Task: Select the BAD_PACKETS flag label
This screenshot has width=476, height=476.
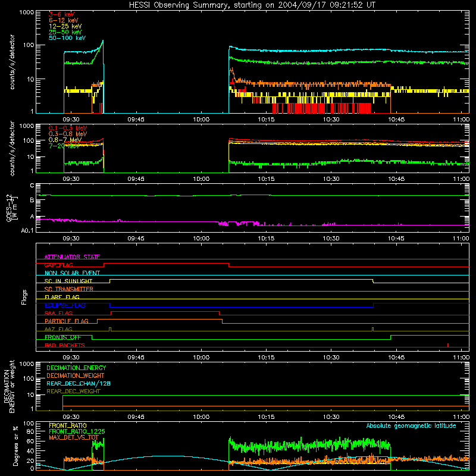Action: (65, 346)
